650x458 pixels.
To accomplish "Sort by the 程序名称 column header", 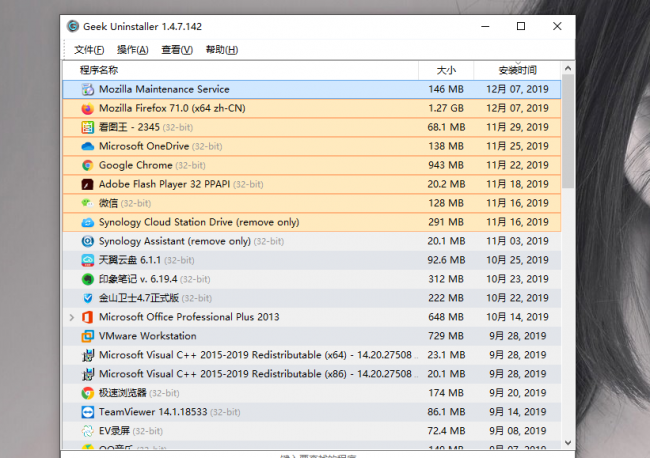I will click(x=240, y=70).
